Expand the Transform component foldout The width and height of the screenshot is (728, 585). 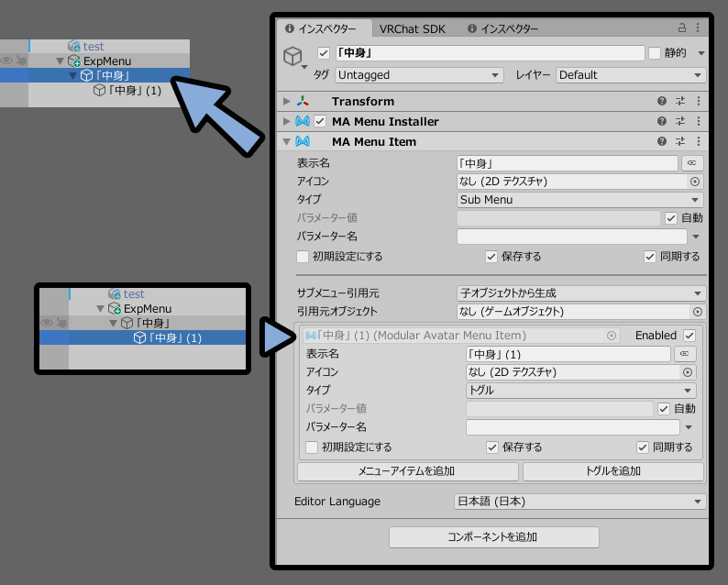(x=286, y=101)
